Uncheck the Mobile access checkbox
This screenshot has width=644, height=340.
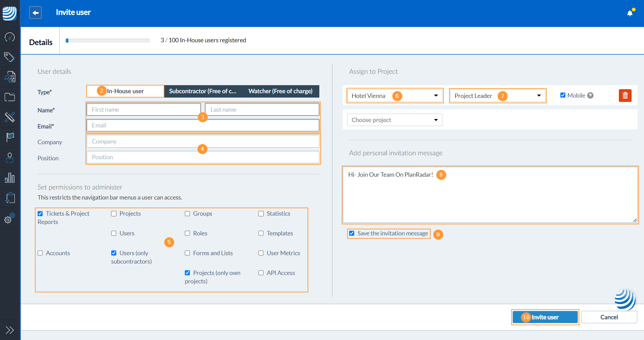(563, 95)
